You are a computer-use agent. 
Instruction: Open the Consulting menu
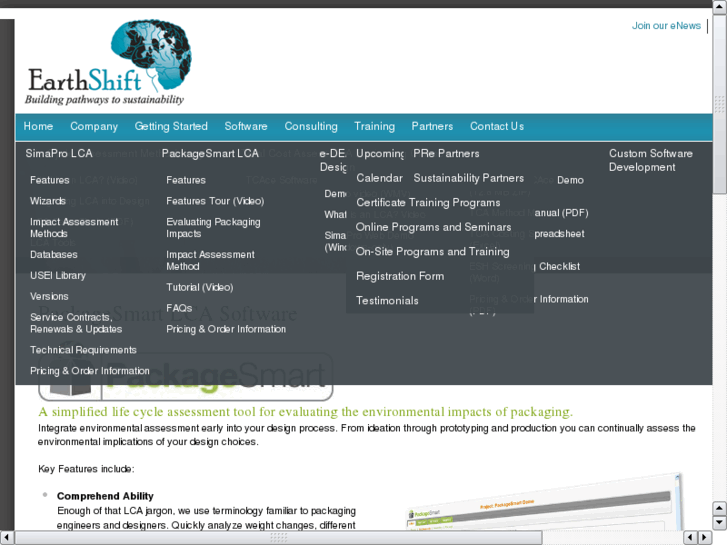[x=311, y=126]
